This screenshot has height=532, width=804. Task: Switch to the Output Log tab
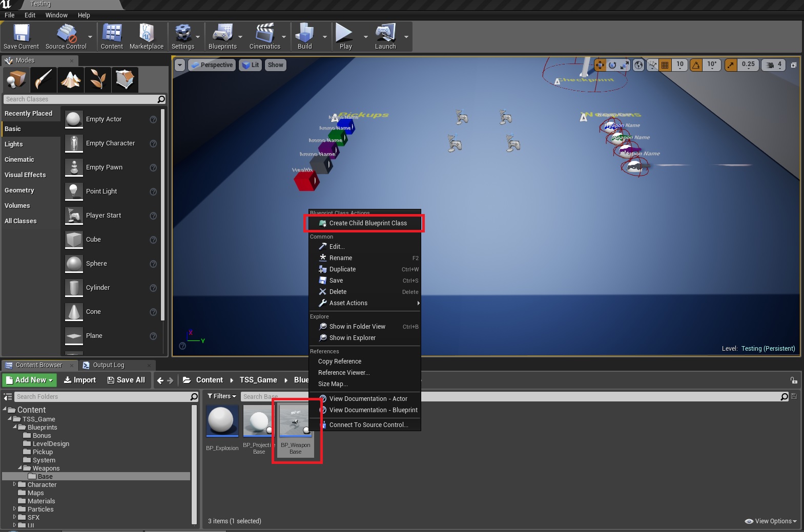108,365
